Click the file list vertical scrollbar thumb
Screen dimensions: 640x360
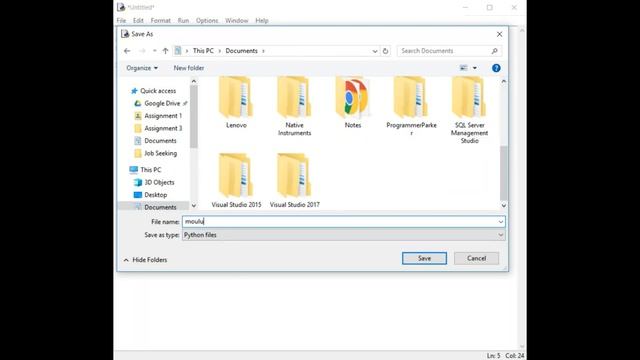click(504, 173)
